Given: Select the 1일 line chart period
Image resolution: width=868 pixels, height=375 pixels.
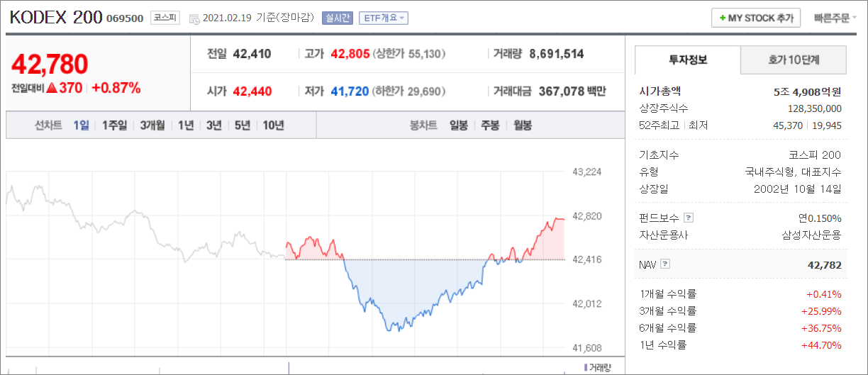Looking at the screenshot, I should click(81, 125).
